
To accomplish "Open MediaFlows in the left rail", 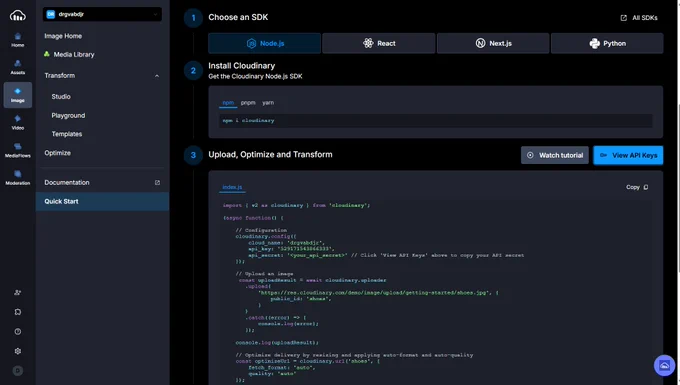I will coord(17,150).
